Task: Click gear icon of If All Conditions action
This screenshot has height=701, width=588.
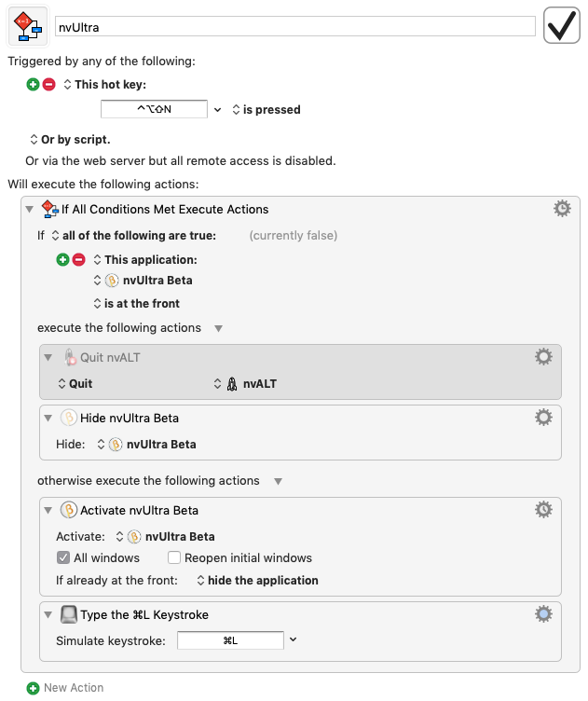Action: 562,209
